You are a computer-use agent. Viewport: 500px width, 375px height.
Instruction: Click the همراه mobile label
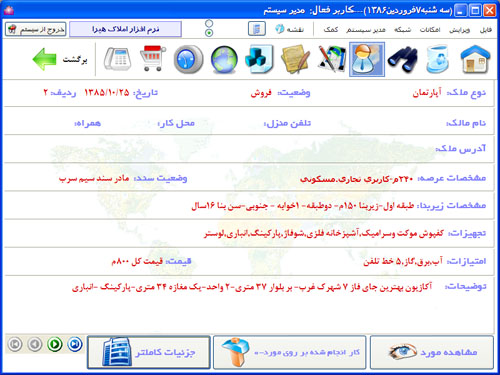coord(87,123)
